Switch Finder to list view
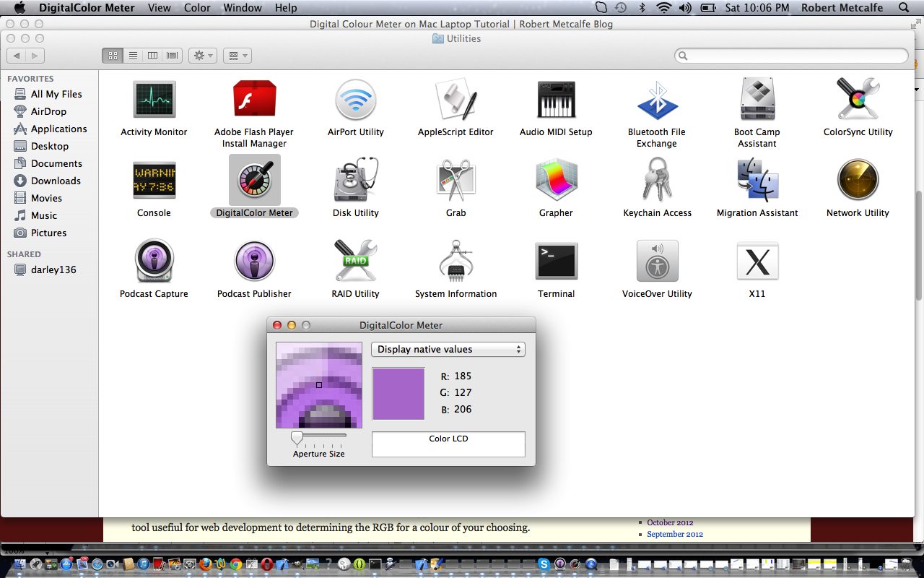The width and height of the screenshot is (924, 578). pos(133,56)
